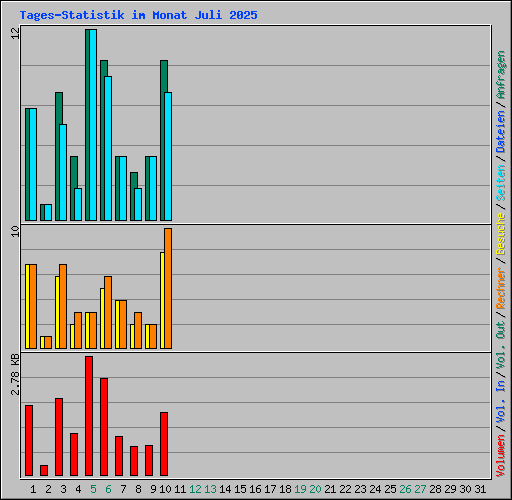Click day '18' on the x-axis
This screenshot has width=512, height=500.
pyautogui.click(x=285, y=489)
